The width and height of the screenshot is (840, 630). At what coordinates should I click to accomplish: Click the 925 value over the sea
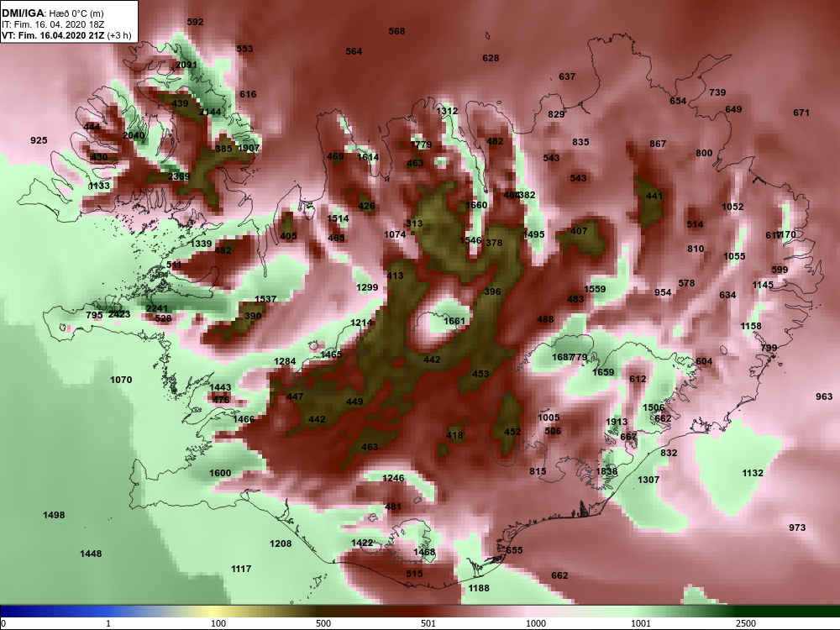click(x=39, y=140)
